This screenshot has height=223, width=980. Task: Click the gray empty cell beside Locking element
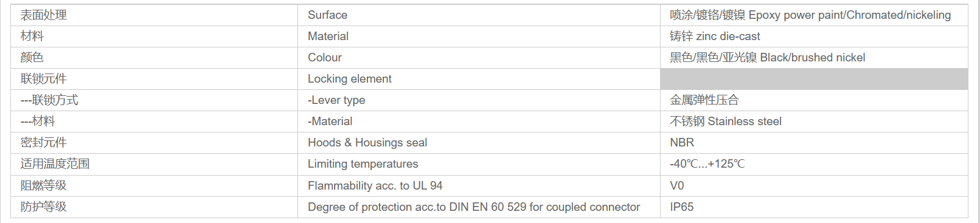click(x=814, y=79)
